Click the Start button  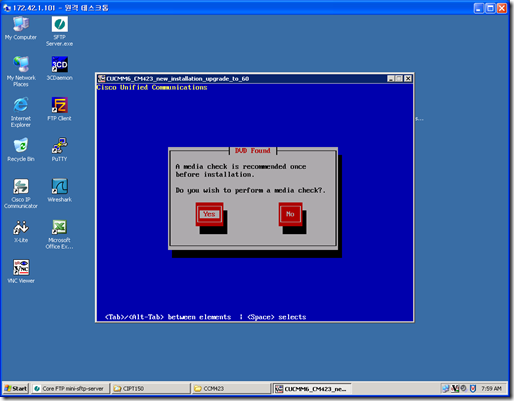pos(16,388)
